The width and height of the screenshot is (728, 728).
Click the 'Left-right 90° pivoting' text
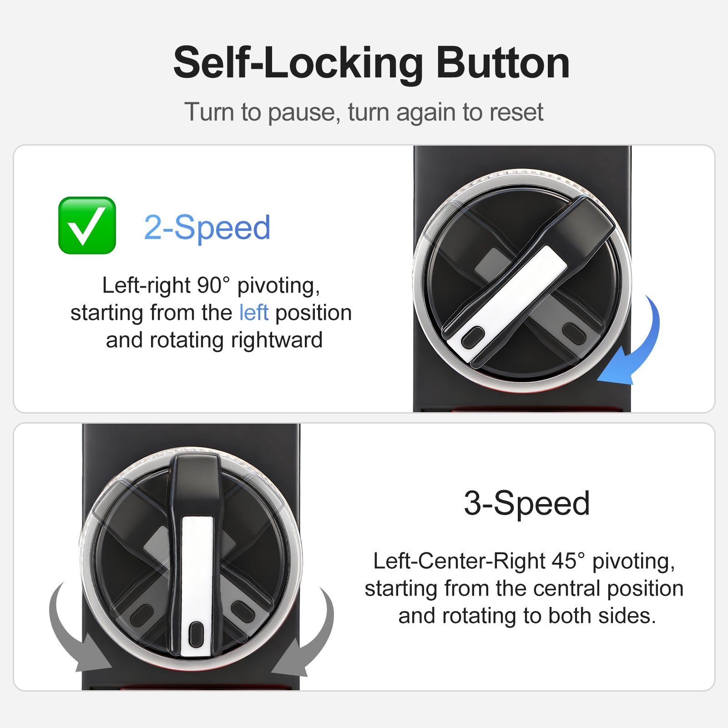(x=211, y=286)
